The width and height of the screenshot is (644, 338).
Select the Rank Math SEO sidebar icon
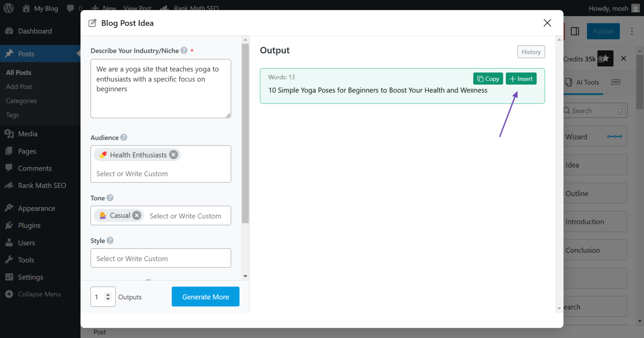pos(10,185)
